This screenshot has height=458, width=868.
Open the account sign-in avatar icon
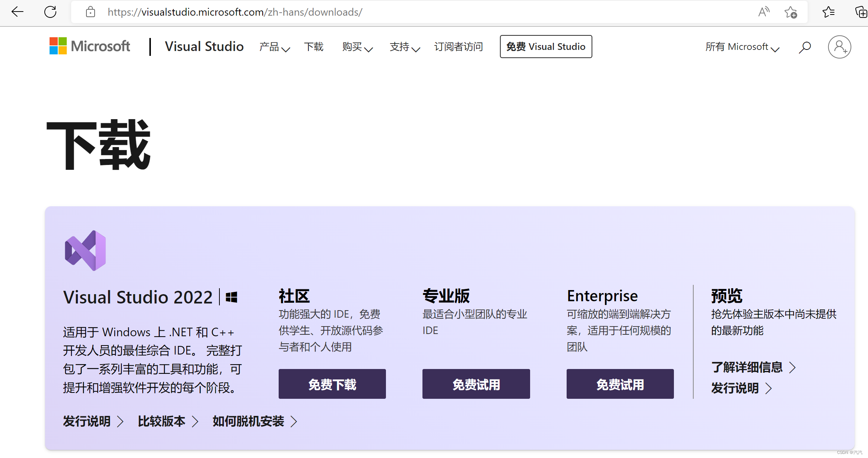[839, 47]
